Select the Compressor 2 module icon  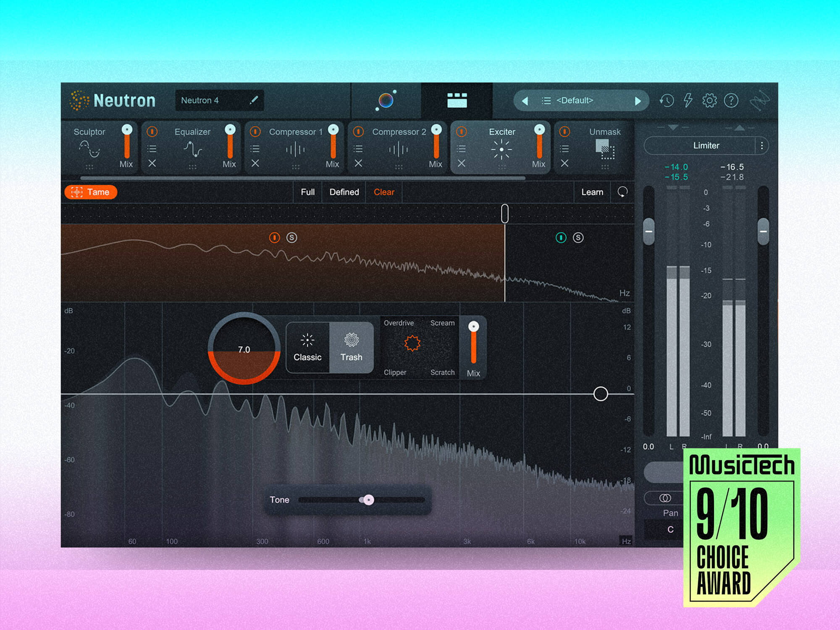pos(399,149)
